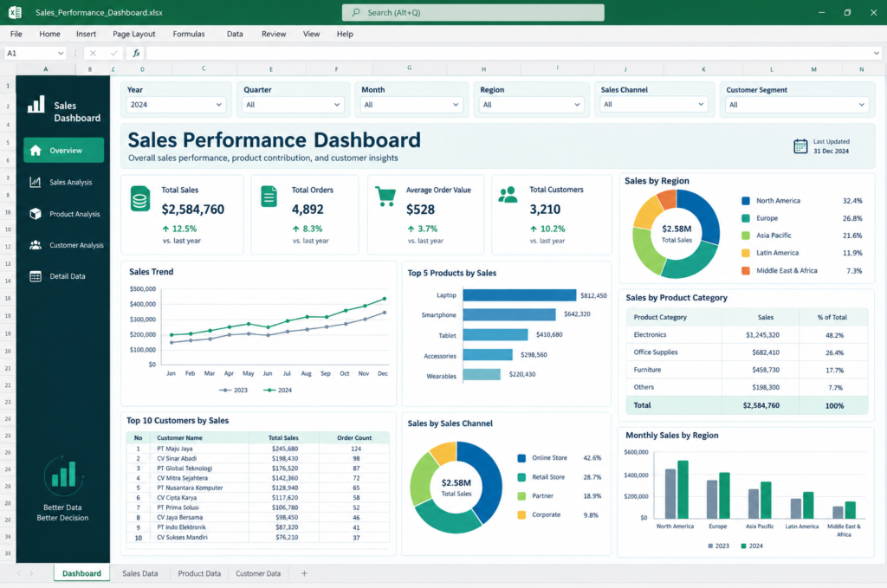Click the Excel app icon in title bar
887x588 pixels.
(15, 12)
